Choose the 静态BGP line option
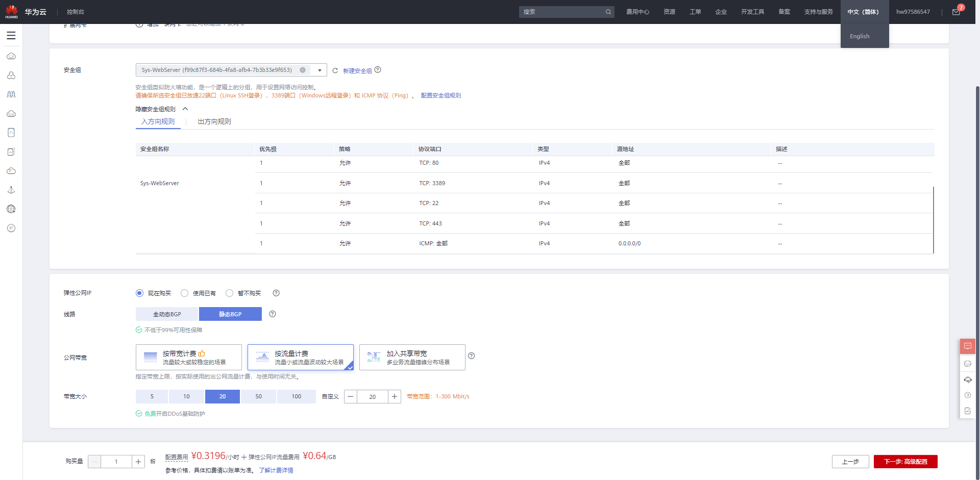Screen dimensions: 980x480 click(x=230, y=314)
